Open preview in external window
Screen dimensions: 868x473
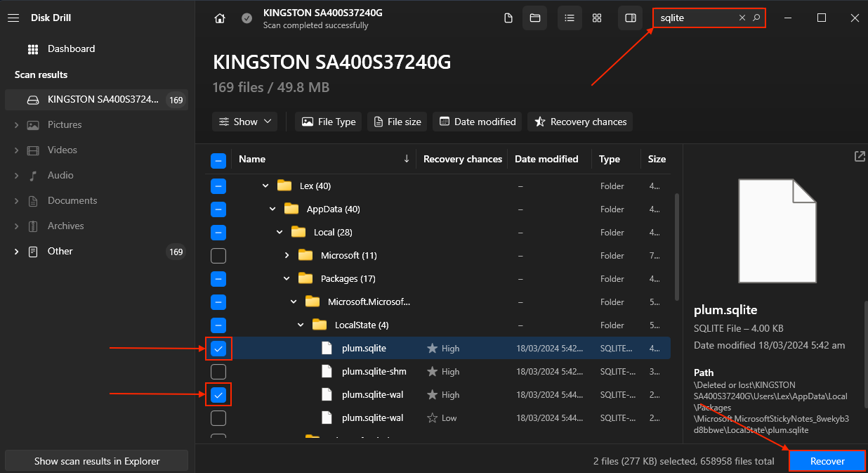point(860,156)
